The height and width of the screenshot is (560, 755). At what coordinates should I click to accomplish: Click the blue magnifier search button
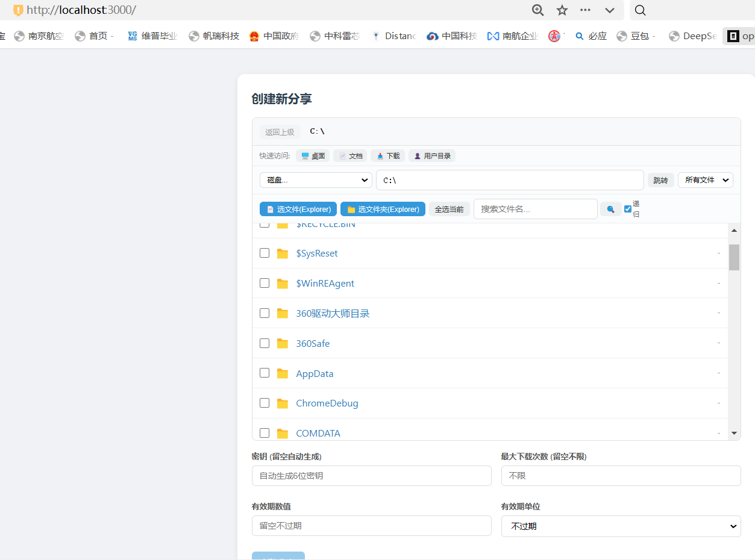[x=610, y=209]
